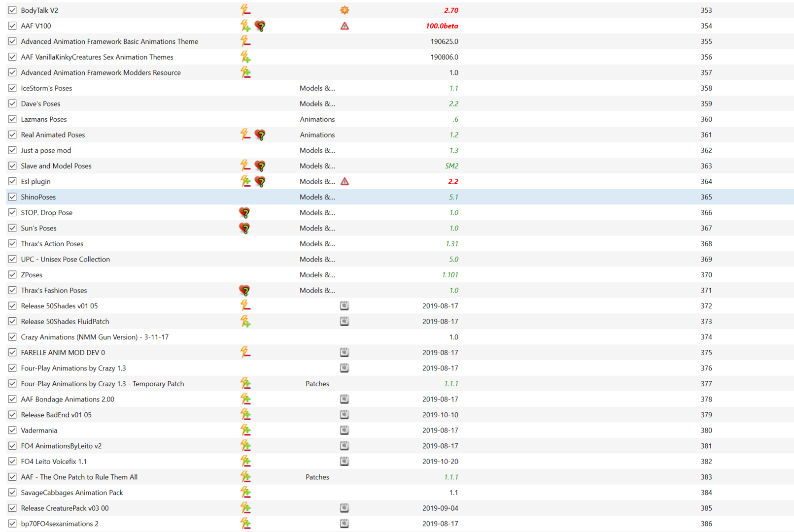Click the gear content icon in BodyTalk V2 row
The image size is (794, 532).
[x=345, y=10]
